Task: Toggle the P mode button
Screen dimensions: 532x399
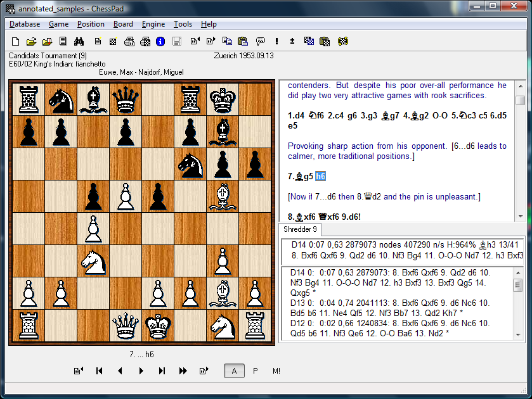Action: (256, 371)
